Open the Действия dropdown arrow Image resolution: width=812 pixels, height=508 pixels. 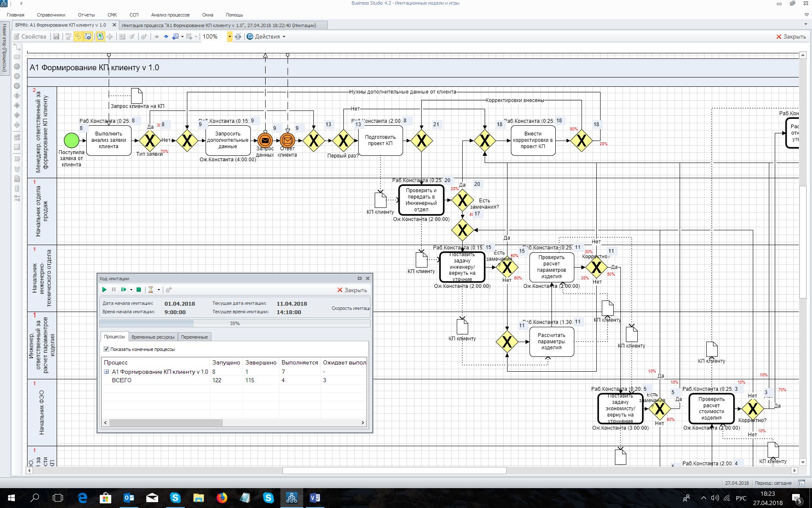coord(284,37)
